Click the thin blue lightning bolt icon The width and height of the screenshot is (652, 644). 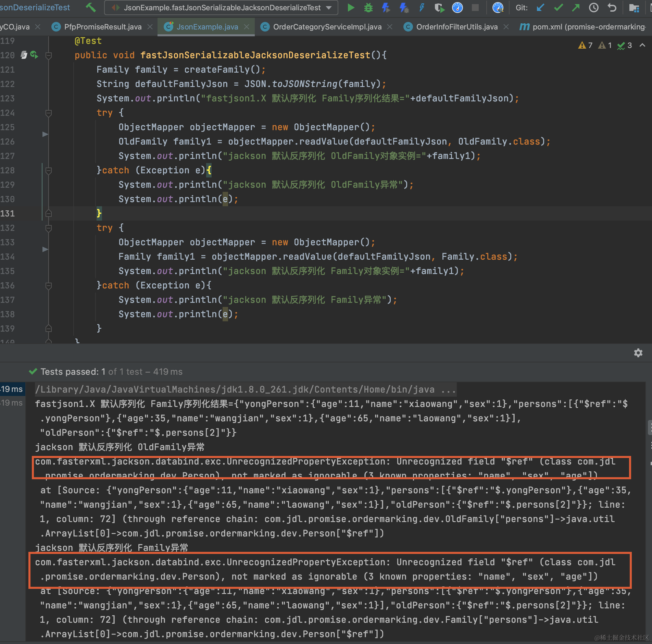pyautogui.click(x=422, y=7)
